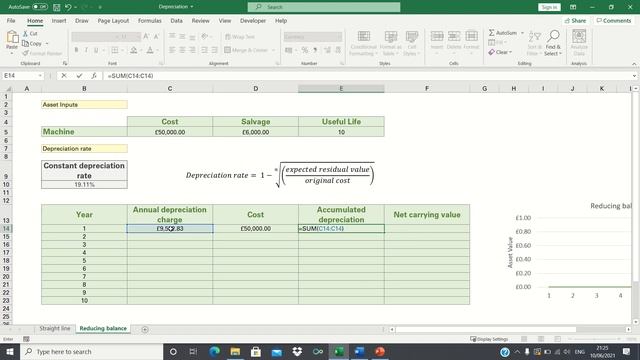Image resolution: width=640 pixels, height=360 pixels.
Task: Expand the Name Box dropdown
Action: tap(40, 76)
